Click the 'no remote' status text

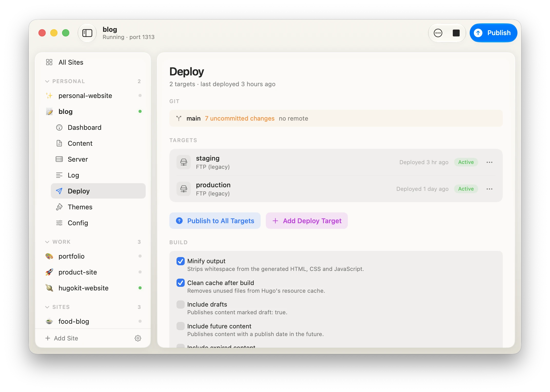[293, 119]
